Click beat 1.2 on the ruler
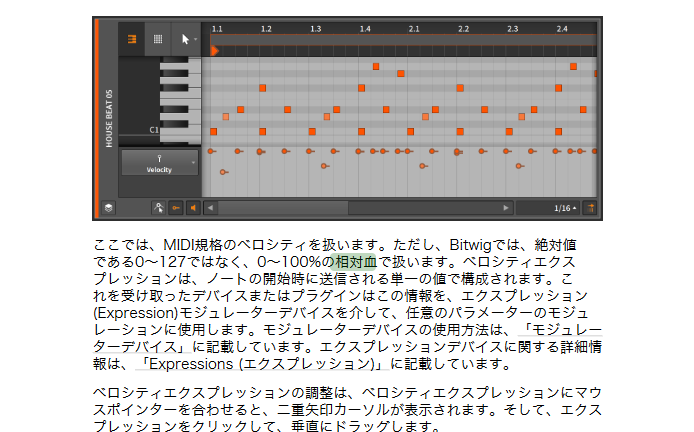This screenshot has height=432, width=694. 266,29
